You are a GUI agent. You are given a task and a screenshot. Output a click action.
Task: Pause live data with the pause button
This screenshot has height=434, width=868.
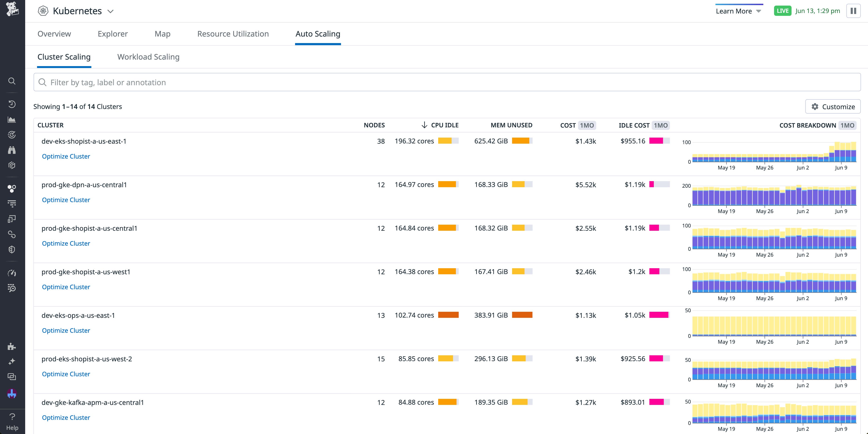tap(854, 11)
